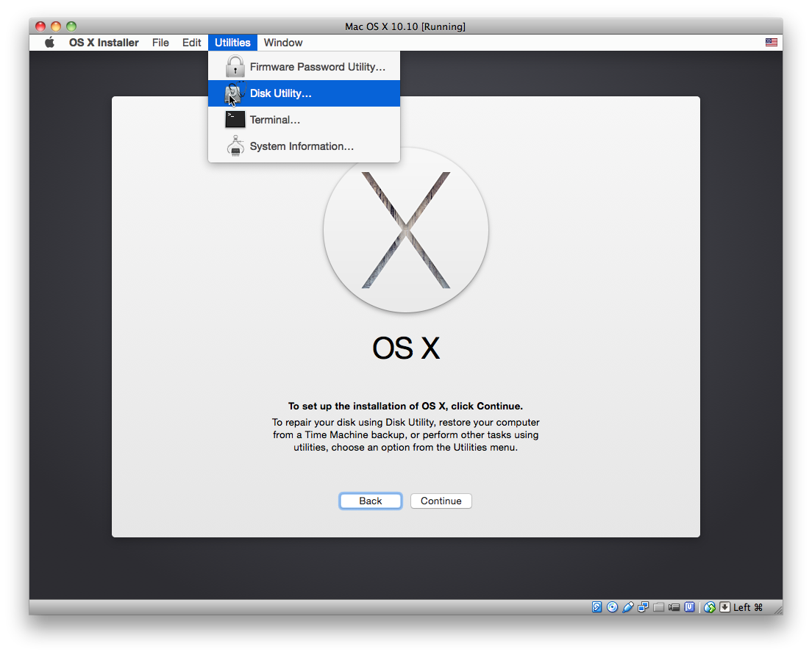Open System Information from the Utilities menu

[x=304, y=146]
